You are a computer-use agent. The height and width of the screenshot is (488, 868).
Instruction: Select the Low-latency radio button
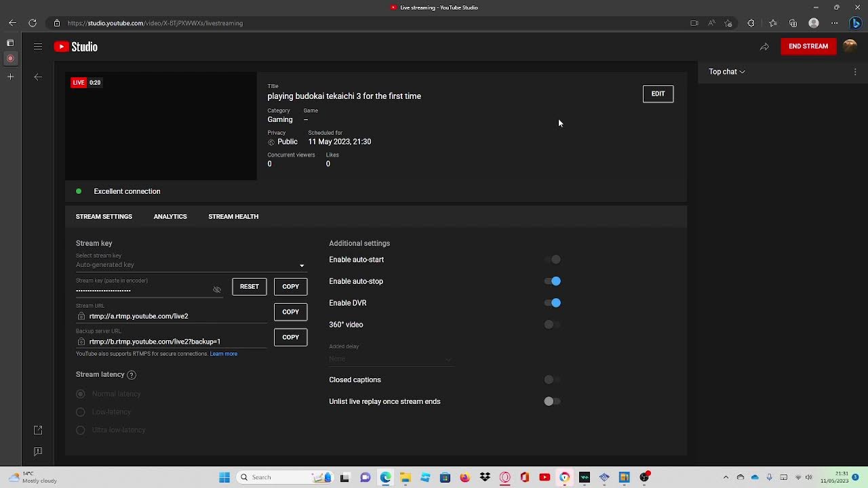coord(81,412)
